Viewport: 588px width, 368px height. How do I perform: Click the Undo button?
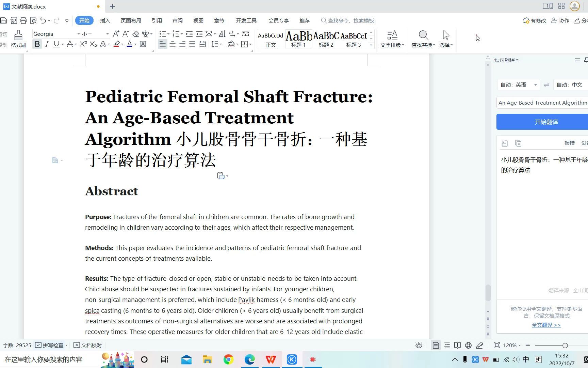coord(43,20)
